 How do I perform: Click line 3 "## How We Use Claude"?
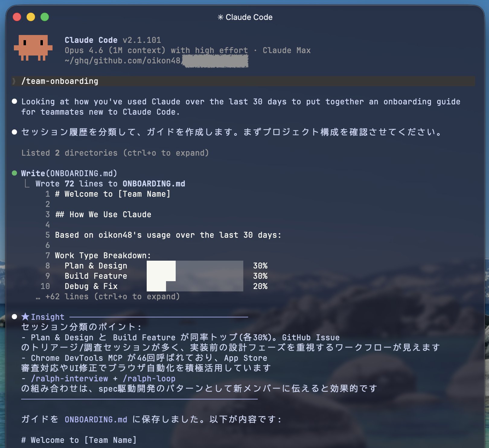(103, 214)
